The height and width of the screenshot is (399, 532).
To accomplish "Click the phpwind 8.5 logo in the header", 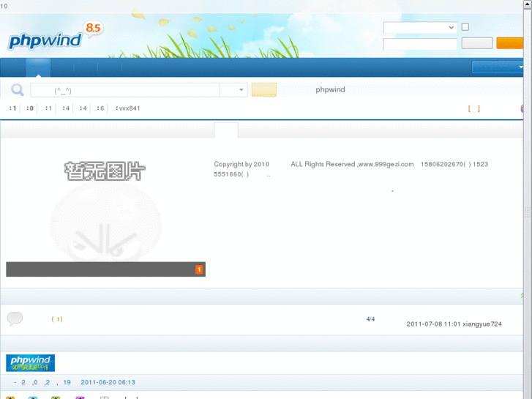I will (56, 37).
